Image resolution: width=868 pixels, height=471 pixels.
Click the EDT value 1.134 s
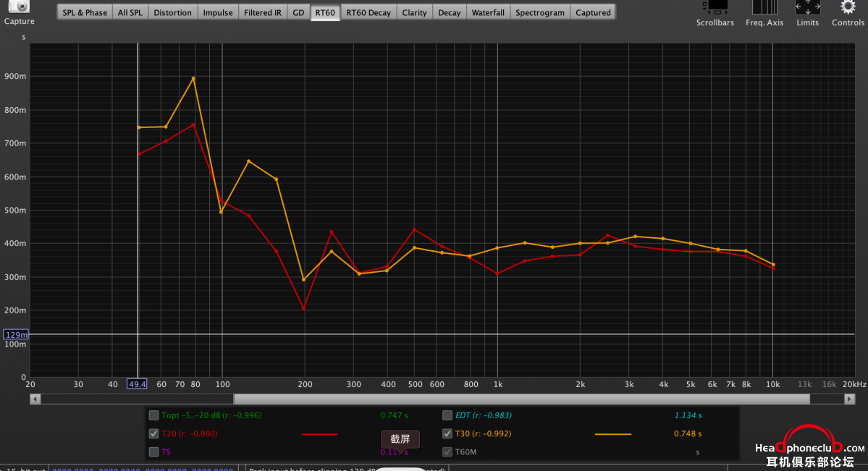coord(688,415)
